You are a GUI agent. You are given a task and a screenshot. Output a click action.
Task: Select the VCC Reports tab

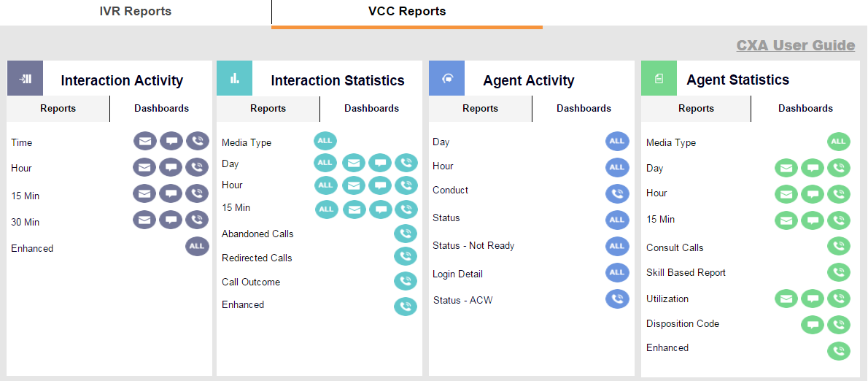(x=407, y=12)
